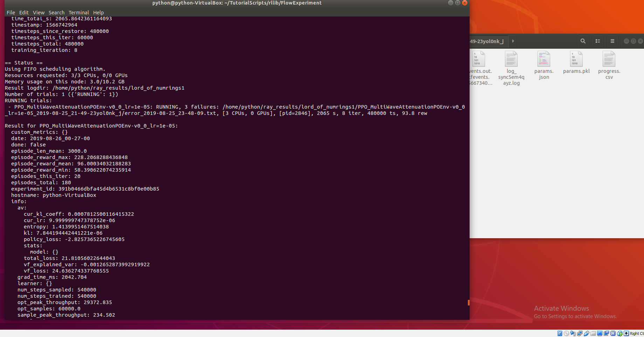Open the Search menu in the terminal

click(56, 12)
